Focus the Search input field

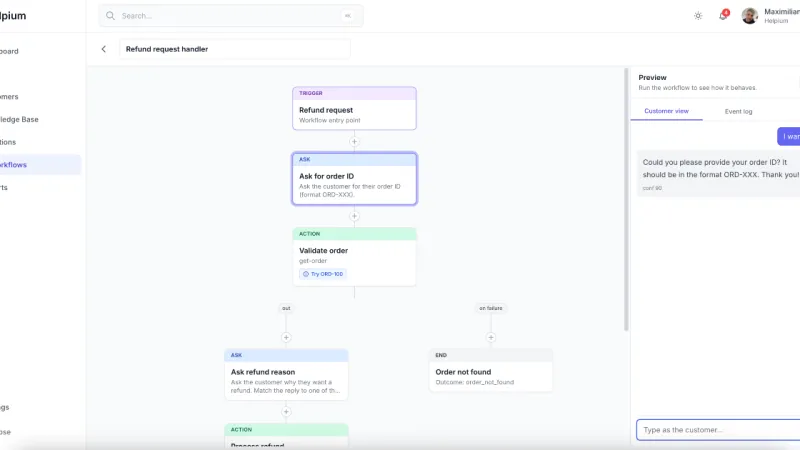[x=231, y=16]
